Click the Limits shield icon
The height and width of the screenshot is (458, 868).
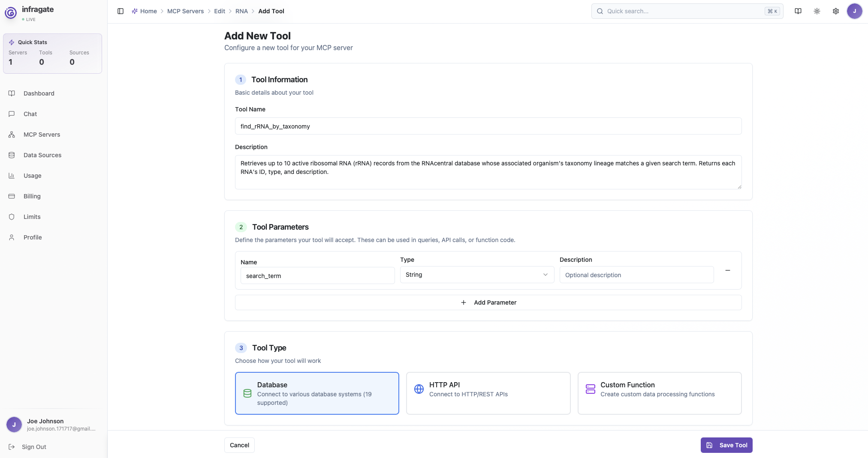point(12,217)
